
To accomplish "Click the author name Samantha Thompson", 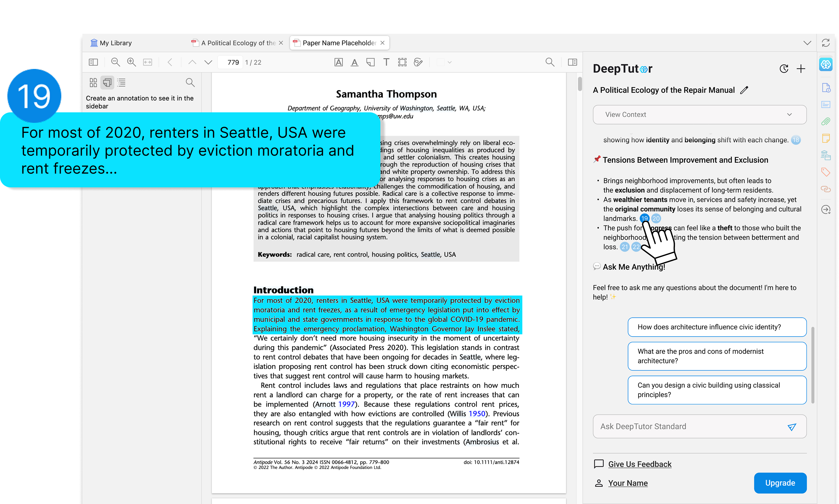I will tap(386, 94).
